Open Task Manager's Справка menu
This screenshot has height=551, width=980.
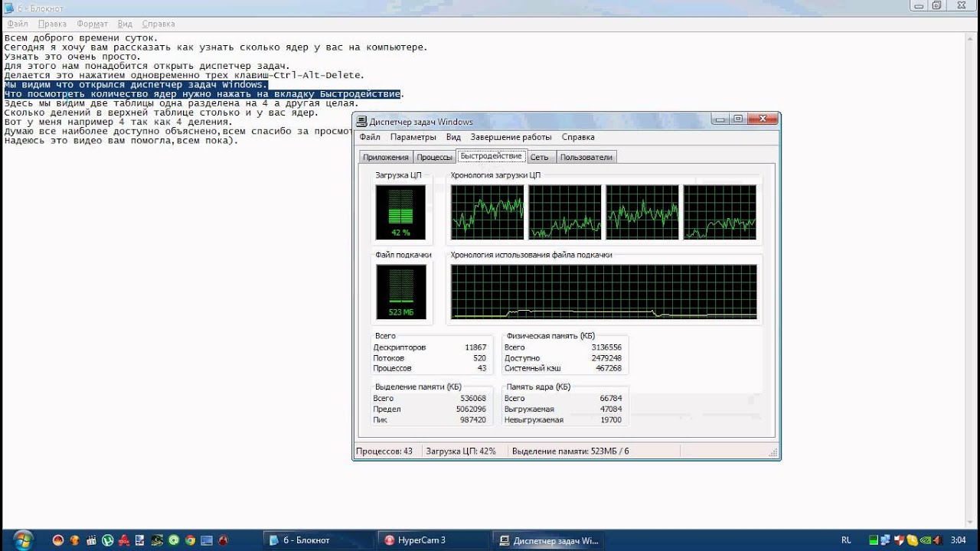(x=578, y=137)
